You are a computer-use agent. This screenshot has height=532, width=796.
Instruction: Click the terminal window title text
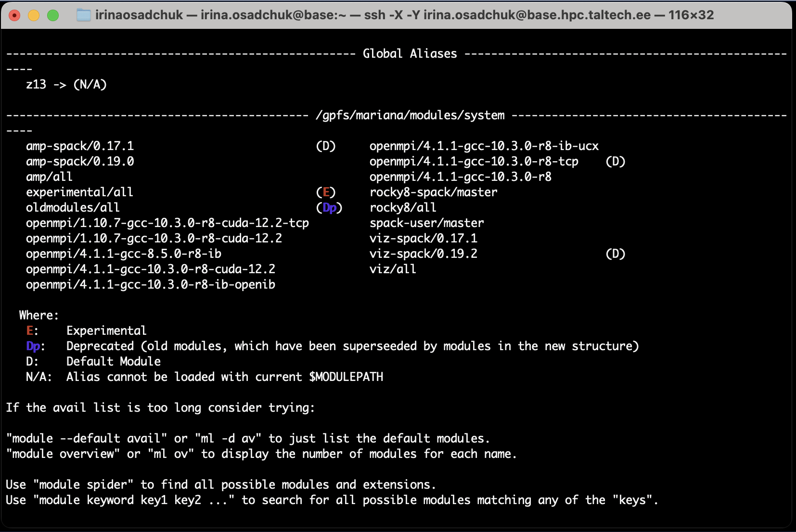pos(404,15)
